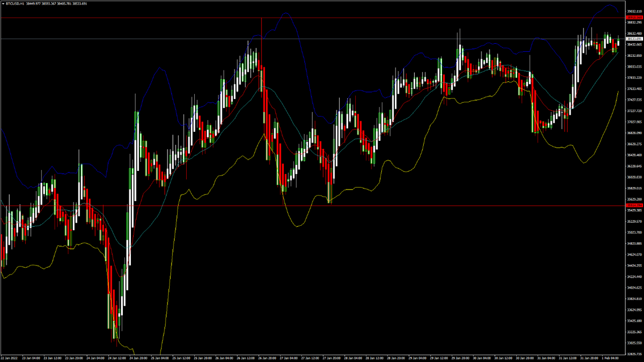644x362 pixels.
Task: Click the 37833.220 price axis label
Action: click(x=634, y=77)
